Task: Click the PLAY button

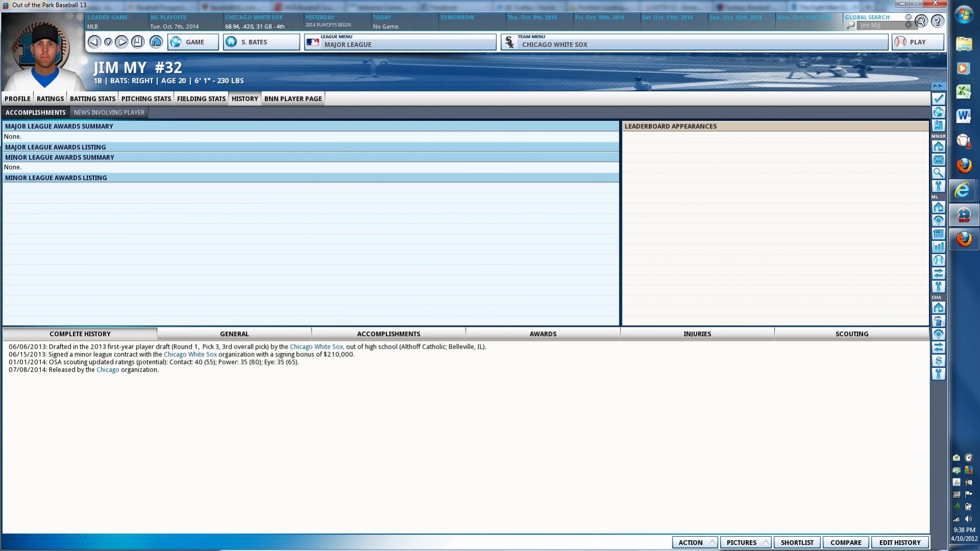Action: point(918,42)
